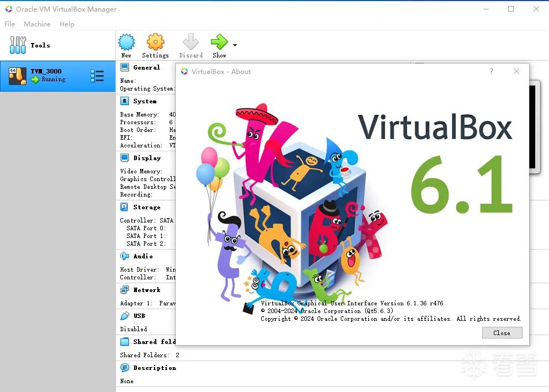
Task: Click the SATA Port 2 entry
Action: tap(146, 243)
